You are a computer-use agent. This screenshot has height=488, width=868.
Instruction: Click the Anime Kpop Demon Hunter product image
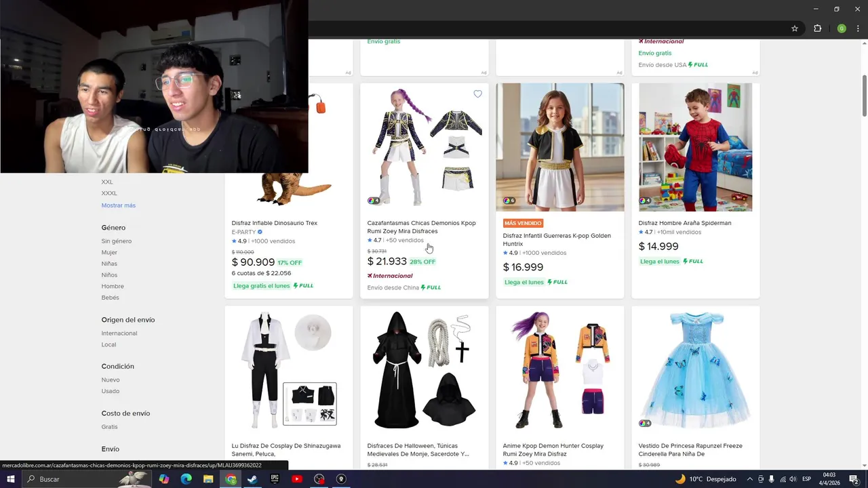click(560, 370)
